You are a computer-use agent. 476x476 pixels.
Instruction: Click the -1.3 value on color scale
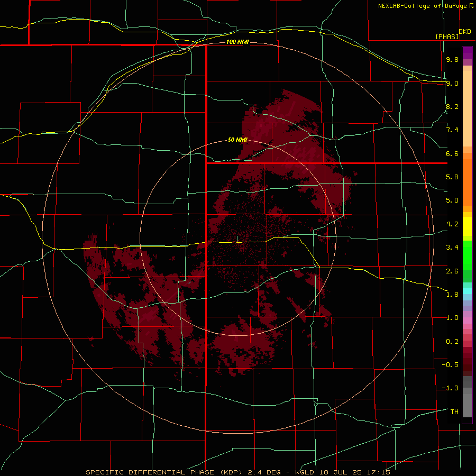[x=450, y=388]
